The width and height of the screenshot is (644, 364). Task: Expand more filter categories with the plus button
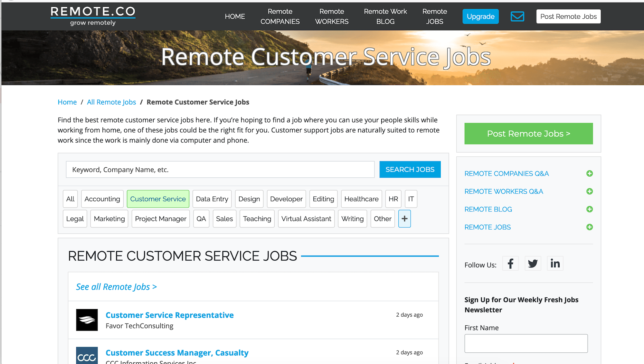[404, 219]
